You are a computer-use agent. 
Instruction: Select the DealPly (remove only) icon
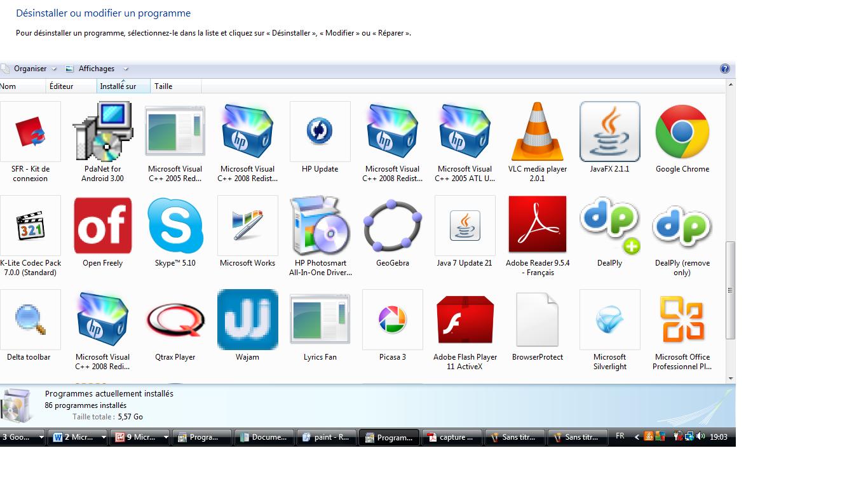(x=682, y=226)
